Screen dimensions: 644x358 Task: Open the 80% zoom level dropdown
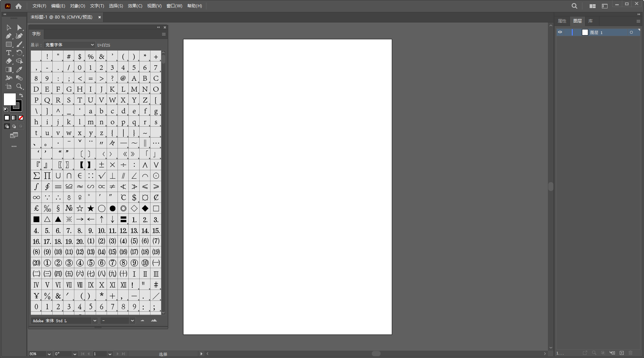pyautogui.click(x=49, y=354)
